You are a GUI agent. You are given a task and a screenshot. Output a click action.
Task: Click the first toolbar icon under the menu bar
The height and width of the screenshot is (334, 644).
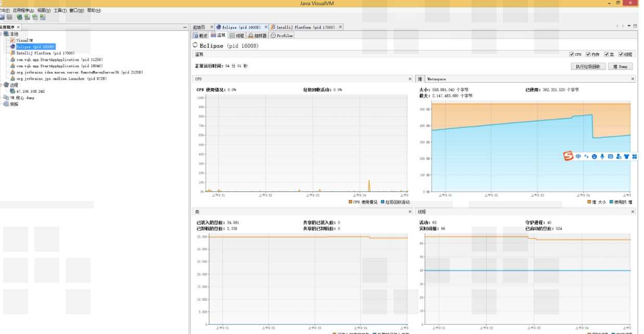pos(2,17)
